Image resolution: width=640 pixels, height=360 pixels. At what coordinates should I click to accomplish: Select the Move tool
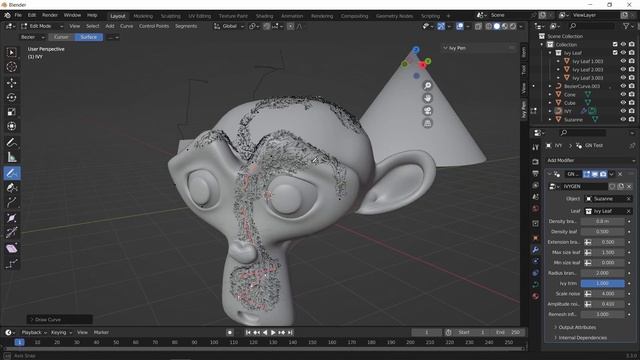[x=11, y=82]
